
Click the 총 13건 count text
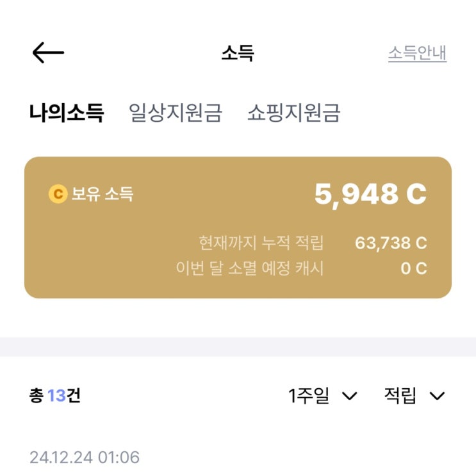(55, 395)
